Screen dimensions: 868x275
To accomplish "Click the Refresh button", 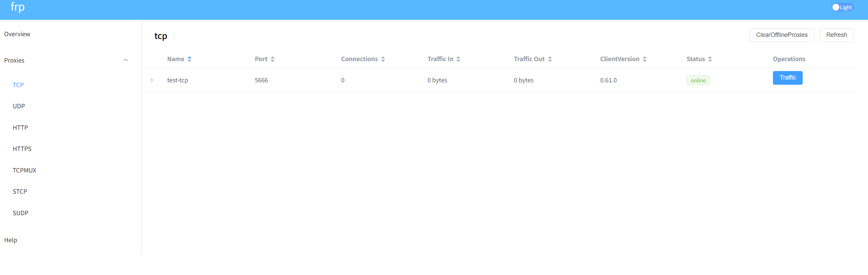I will coord(837,35).
